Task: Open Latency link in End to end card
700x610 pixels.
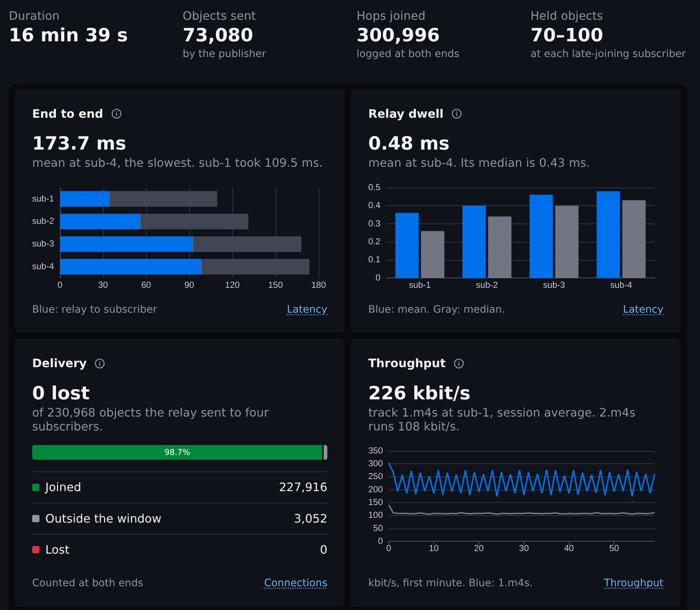Action: 307,309
